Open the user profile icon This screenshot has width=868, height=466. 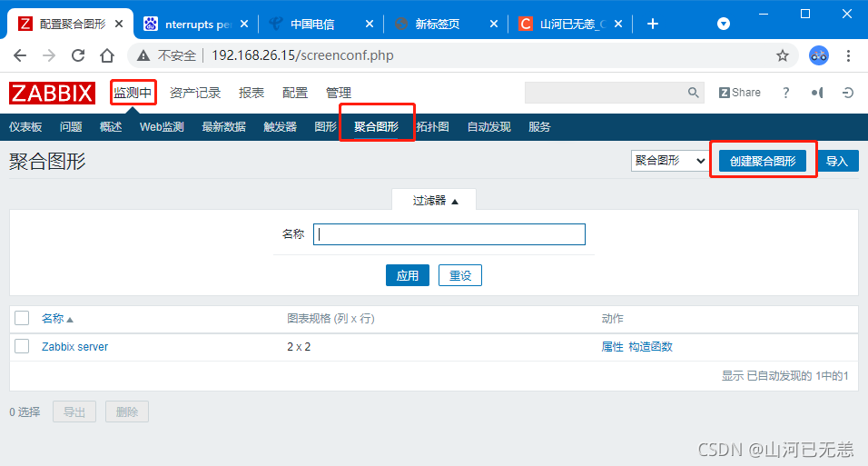pos(817,93)
